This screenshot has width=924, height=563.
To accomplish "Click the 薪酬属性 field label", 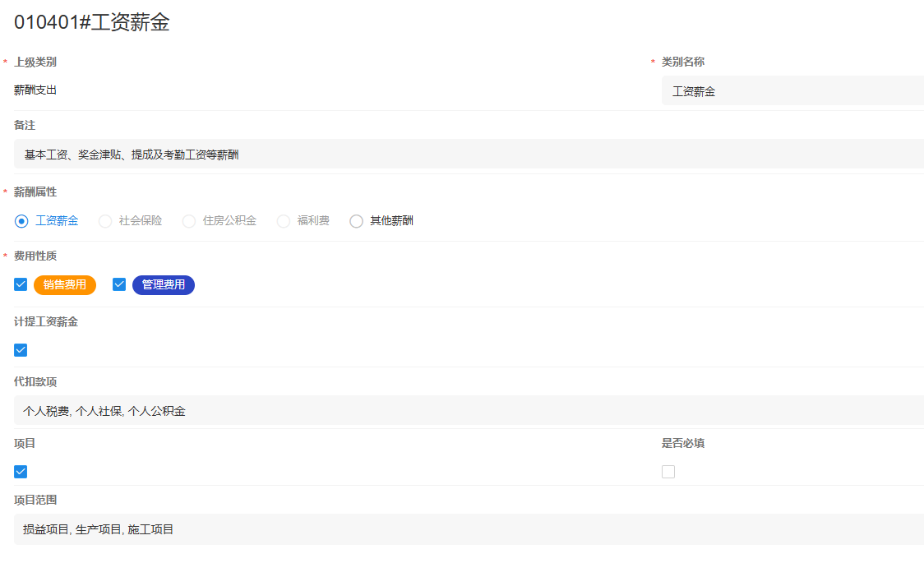I will pyautogui.click(x=35, y=192).
